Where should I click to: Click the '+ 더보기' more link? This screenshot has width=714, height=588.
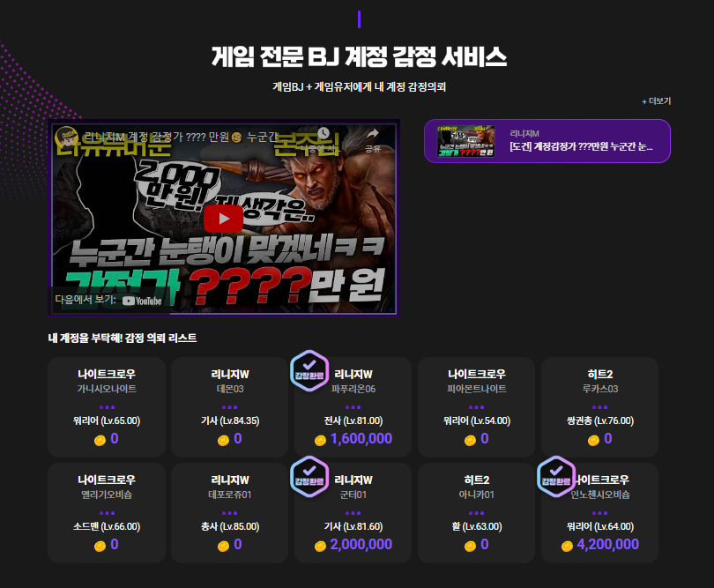tap(656, 101)
